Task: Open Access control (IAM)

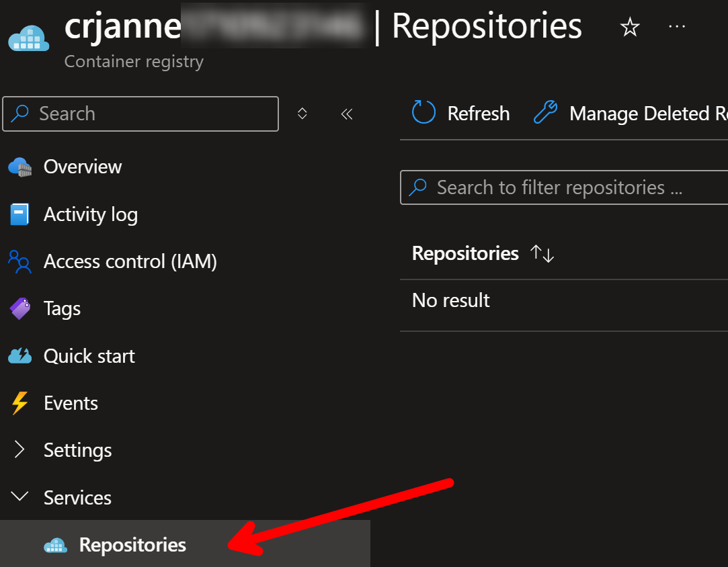Action: click(x=130, y=262)
